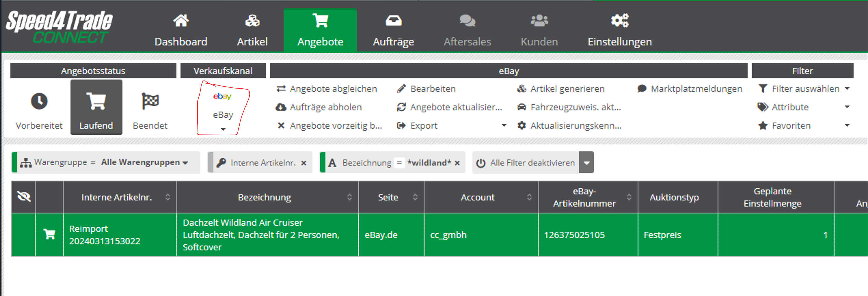
Task: Open the Alle Warengruppen dropdown
Action: [145, 162]
